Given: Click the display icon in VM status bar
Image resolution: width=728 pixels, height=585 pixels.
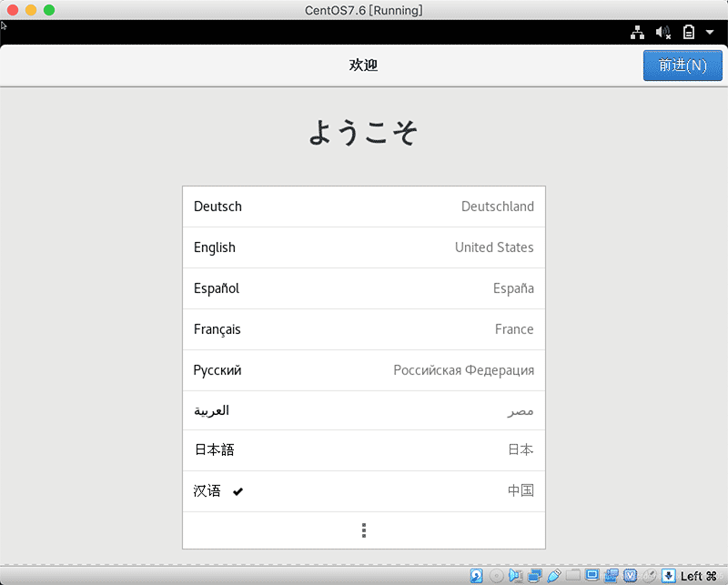Looking at the screenshot, I should (592, 575).
